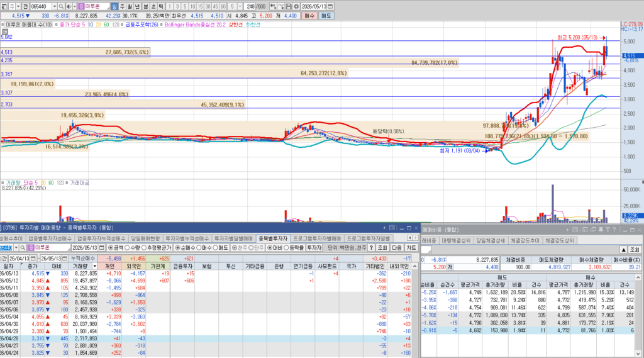Select the 순매수 radio button
Viewport: 644px width, 358px height.
pyautogui.click(x=178, y=248)
